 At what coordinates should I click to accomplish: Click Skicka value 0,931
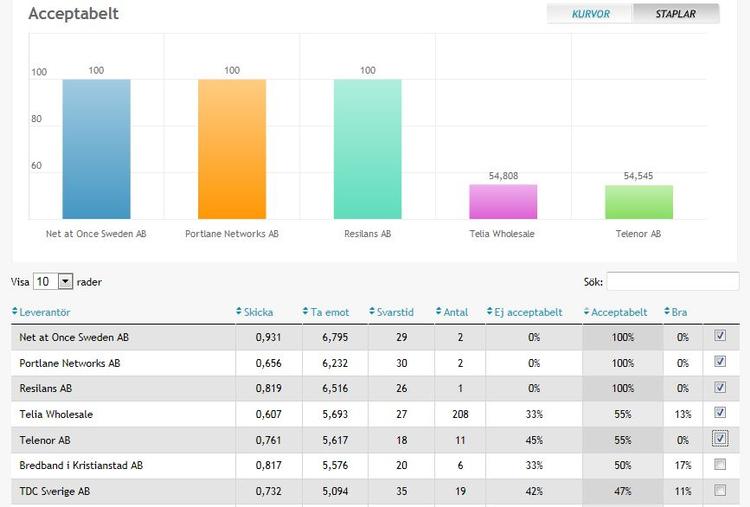[268, 337]
